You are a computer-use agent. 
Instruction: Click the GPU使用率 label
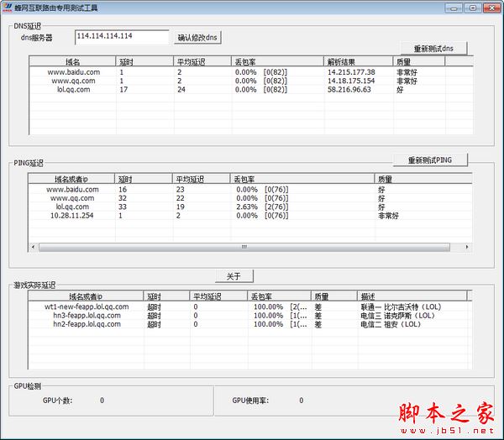(250, 401)
